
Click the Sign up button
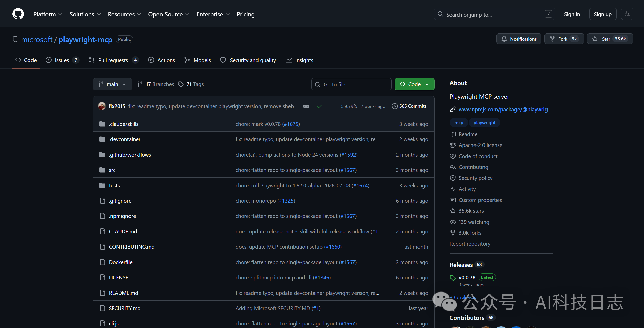click(603, 14)
